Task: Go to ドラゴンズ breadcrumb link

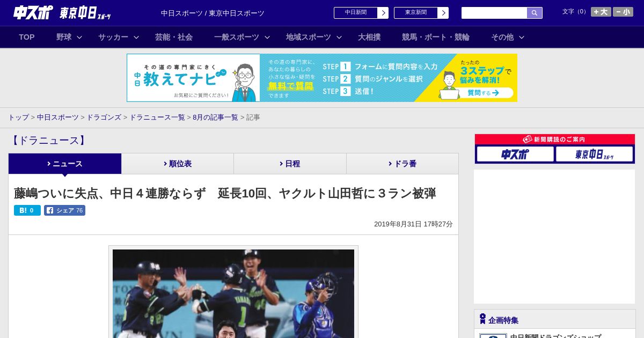Action: [104, 117]
